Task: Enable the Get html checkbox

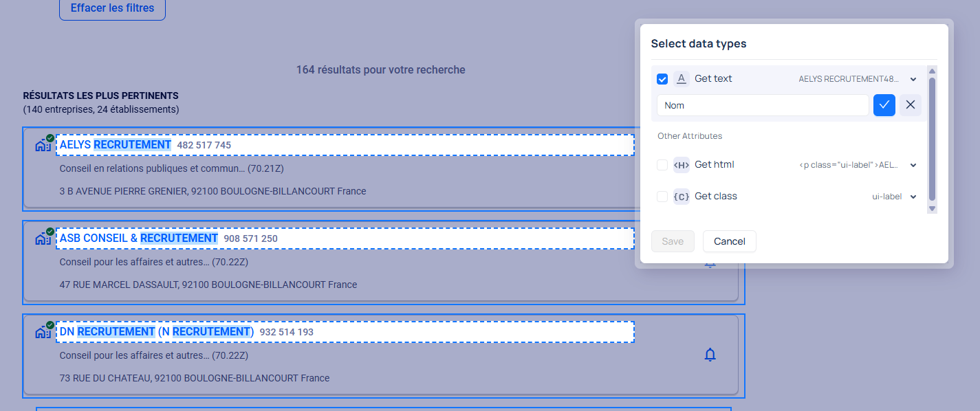Action: click(662, 165)
